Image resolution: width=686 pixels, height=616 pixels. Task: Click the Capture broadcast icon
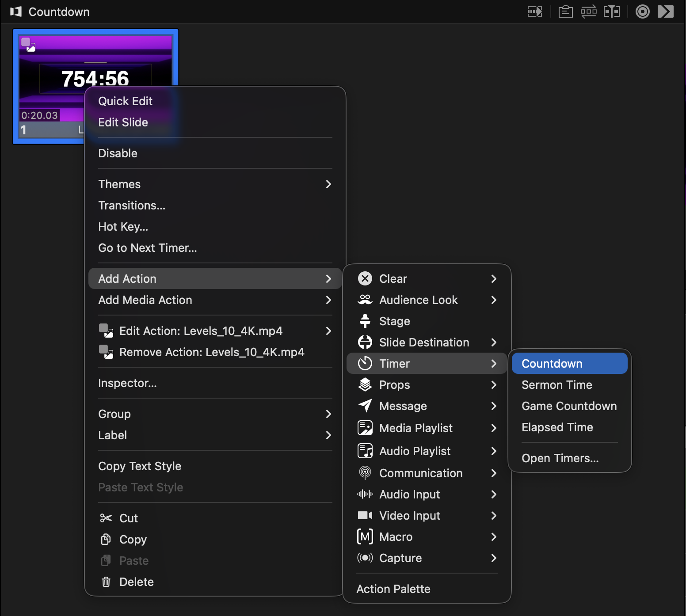point(365,558)
